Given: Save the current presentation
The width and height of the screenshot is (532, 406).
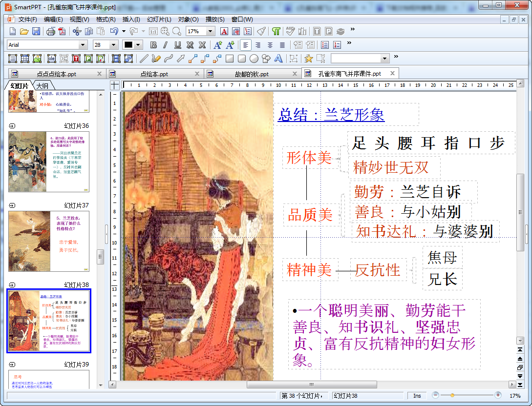Looking at the screenshot, I should (x=36, y=32).
